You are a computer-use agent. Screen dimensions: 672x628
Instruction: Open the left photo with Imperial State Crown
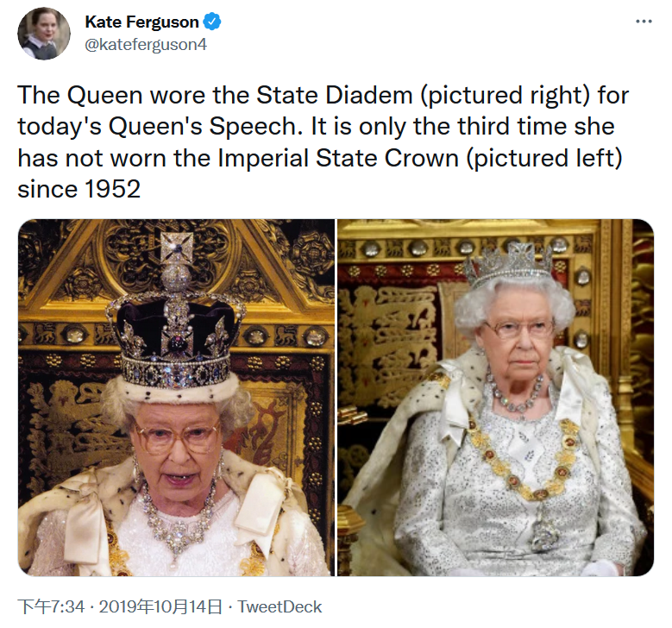tap(176, 397)
